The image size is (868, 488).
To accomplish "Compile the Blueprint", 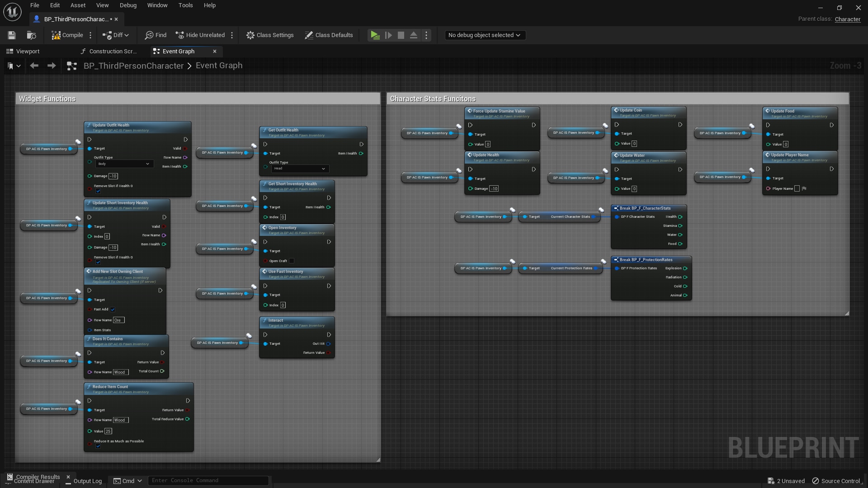I will tap(68, 35).
